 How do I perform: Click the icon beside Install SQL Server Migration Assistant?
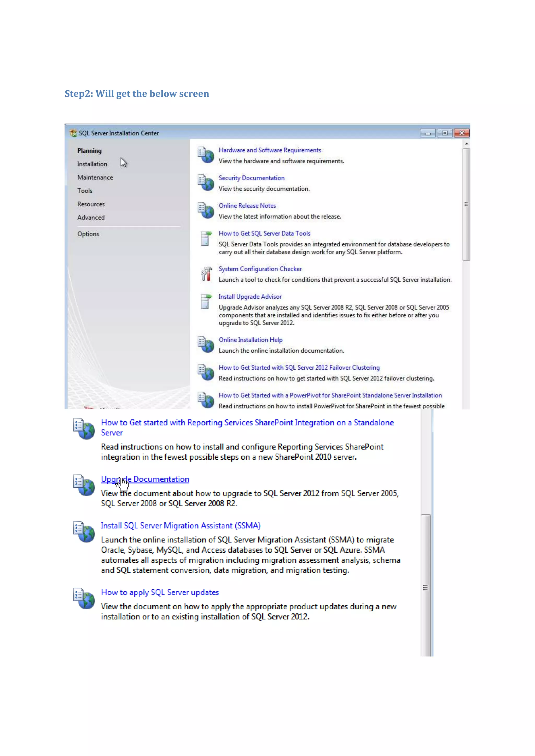(x=84, y=531)
